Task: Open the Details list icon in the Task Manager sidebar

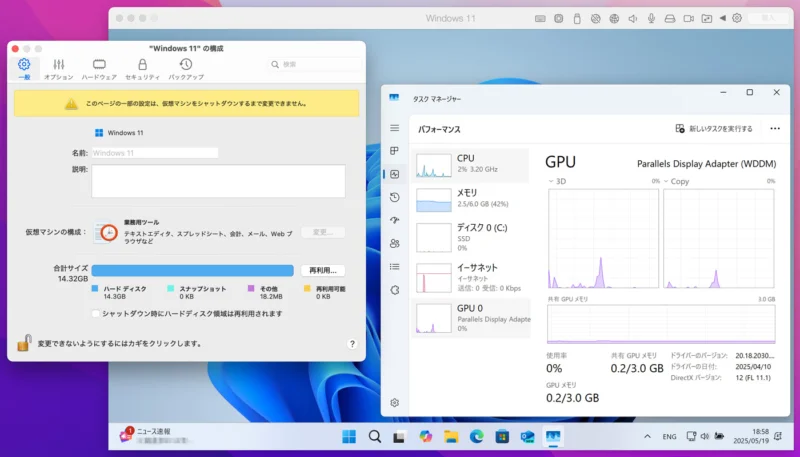Action: click(x=394, y=267)
